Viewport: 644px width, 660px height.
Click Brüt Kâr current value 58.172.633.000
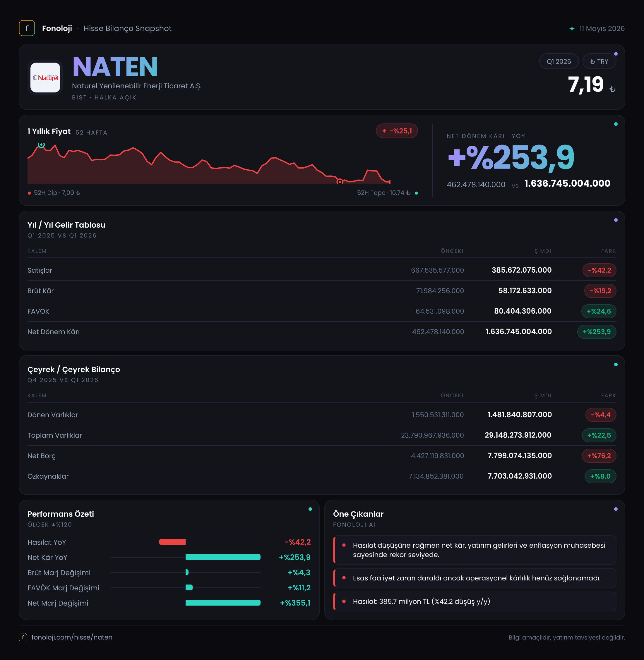coord(525,291)
